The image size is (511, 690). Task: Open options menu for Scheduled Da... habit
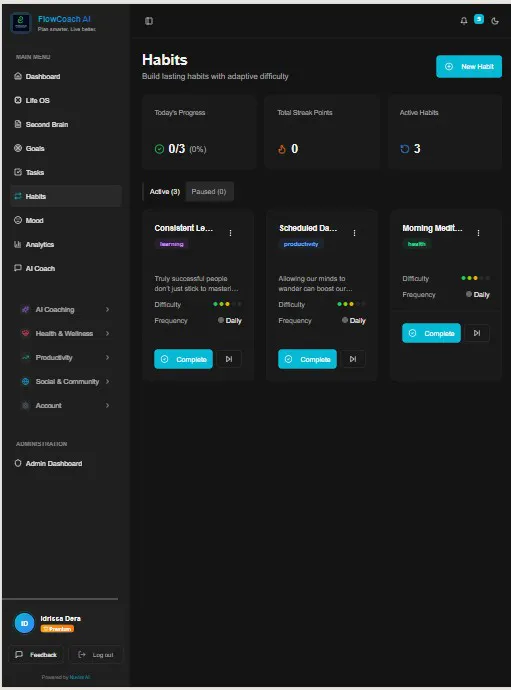pos(354,233)
